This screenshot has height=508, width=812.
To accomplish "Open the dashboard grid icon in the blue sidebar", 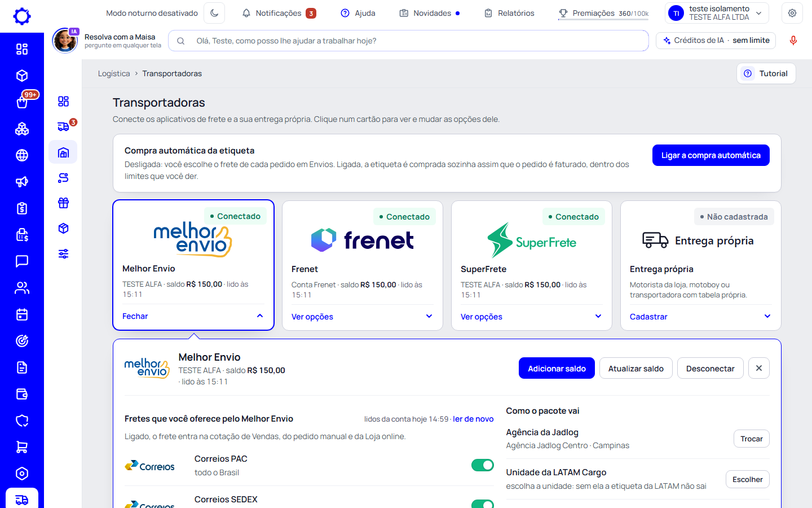I will pyautogui.click(x=22, y=49).
